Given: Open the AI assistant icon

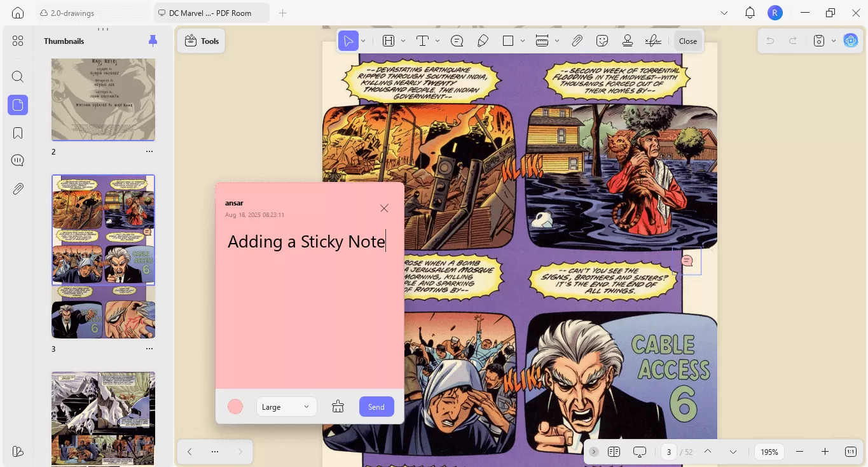Looking at the screenshot, I should click(850, 41).
